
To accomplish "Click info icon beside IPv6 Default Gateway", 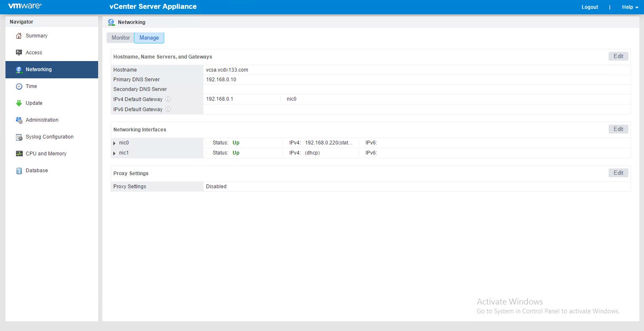I will 168,109.
